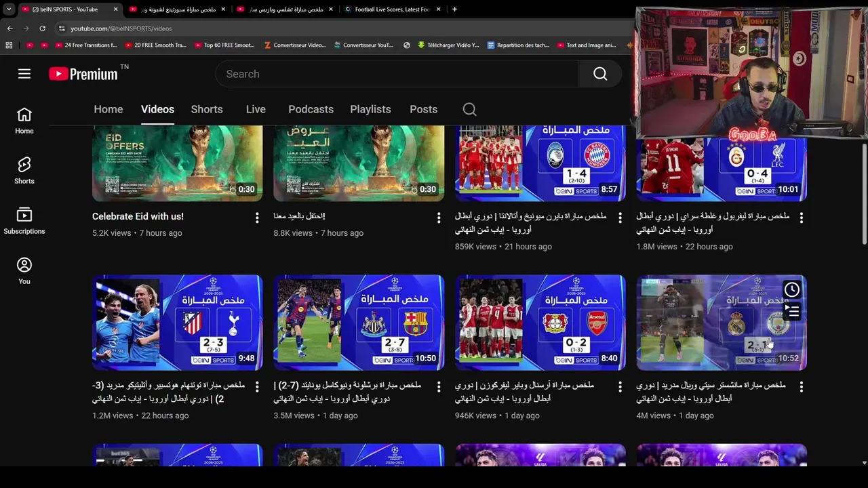Open the Barcelona Newcastle (2-7) video title link

(x=347, y=392)
